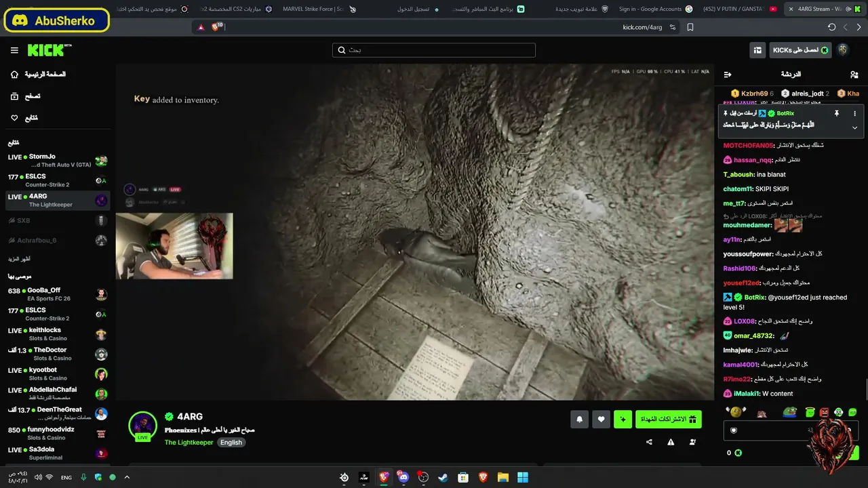Open Brave Shields icon in address bar
Image resolution: width=868 pixels, height=488 pixels.
[x=216, y=27]
